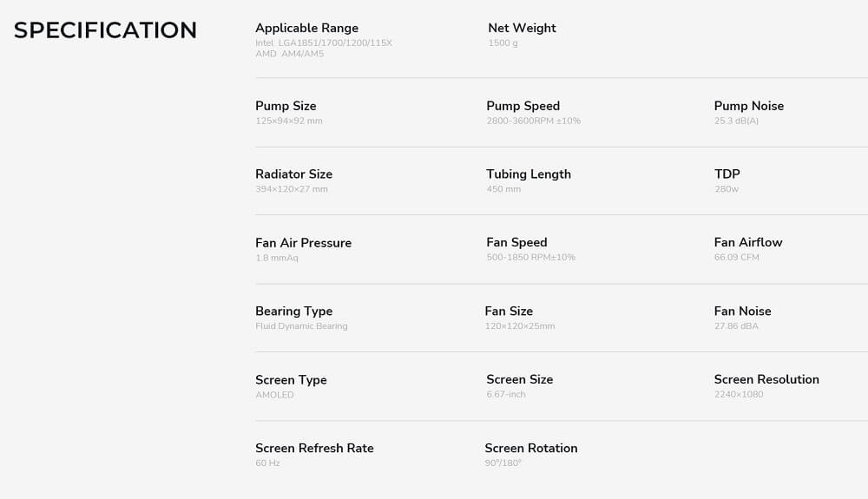Click the TDP label
Image resolution: width=868 pixels, height=499 pixels.
727,174
